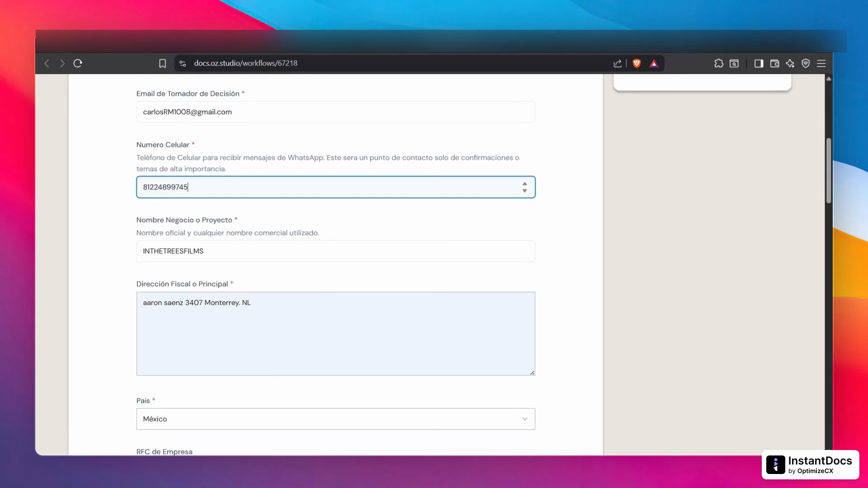Open the browser main menu
Screen dimensions: 868x488
[x=821, y=63]
